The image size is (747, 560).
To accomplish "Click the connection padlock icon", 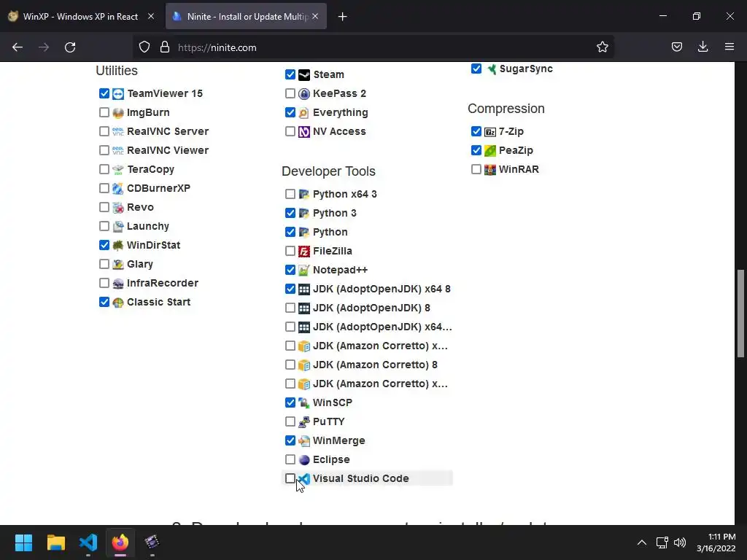I will 165,47.
